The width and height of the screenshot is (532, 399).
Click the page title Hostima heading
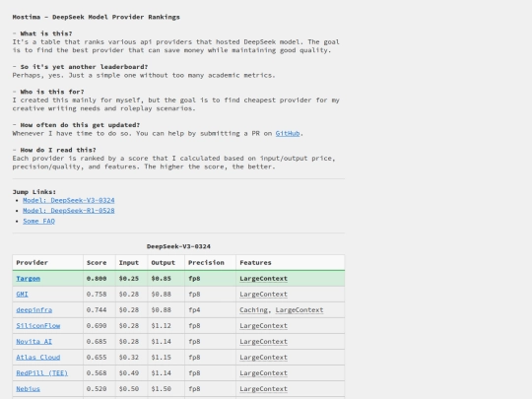click(96, 17)
